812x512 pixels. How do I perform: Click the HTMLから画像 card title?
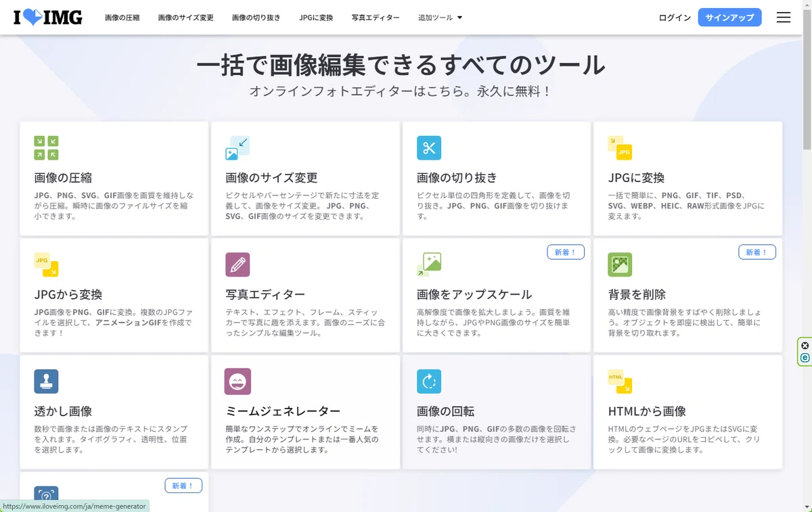pos(647,411)
